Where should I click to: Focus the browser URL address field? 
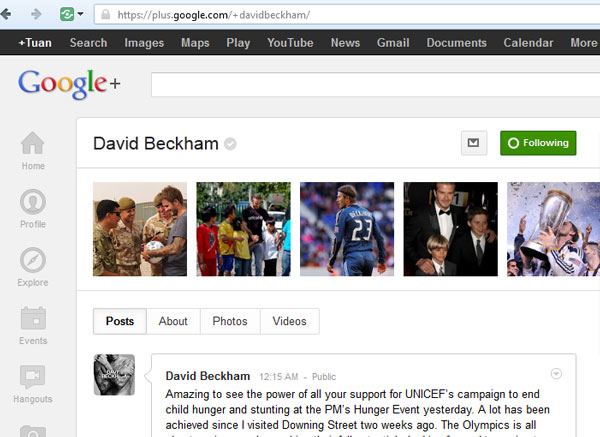click(348, 15)
